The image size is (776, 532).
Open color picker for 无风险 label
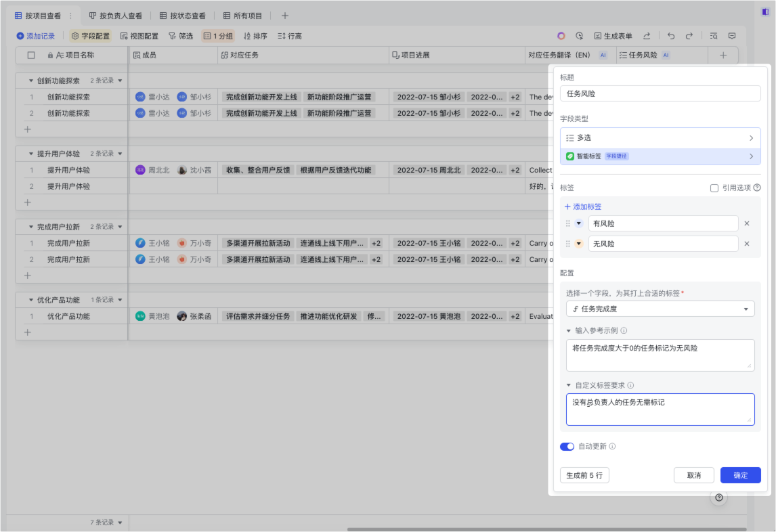pyautogui.click(x=579, y=244)
